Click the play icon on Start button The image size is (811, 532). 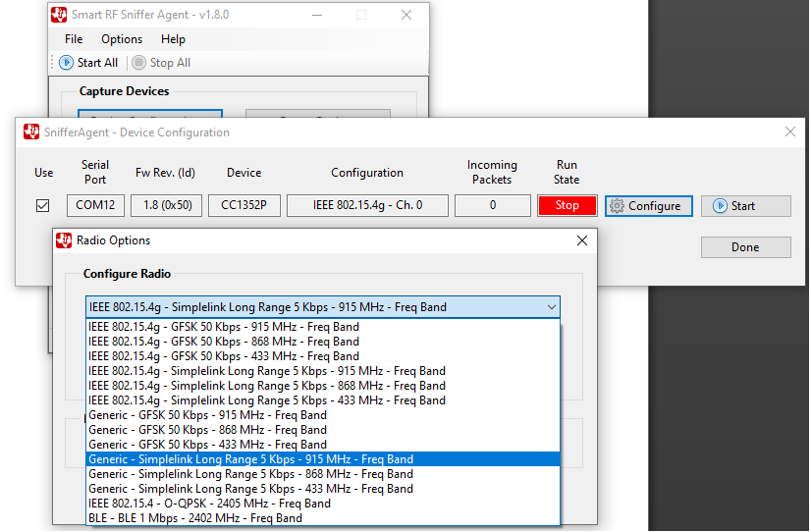[720, 206]
